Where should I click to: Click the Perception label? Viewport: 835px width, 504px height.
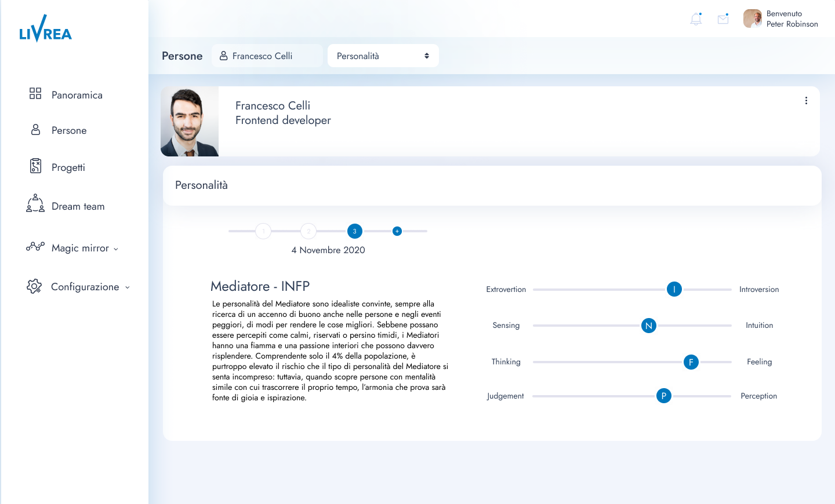pos(759,396)
